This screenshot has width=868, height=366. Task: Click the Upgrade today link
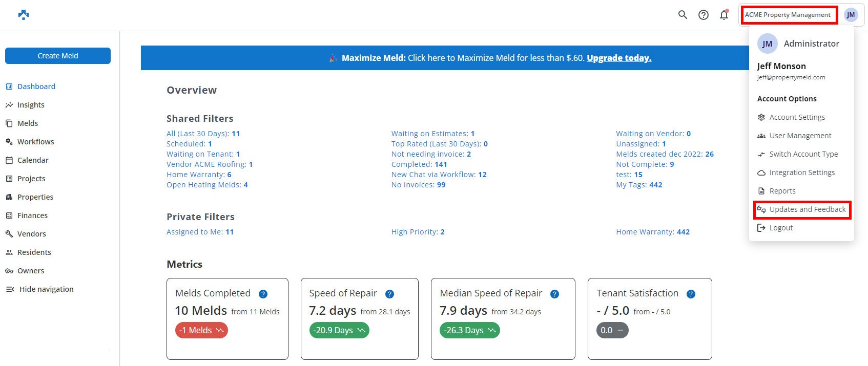tap(619, 58)
